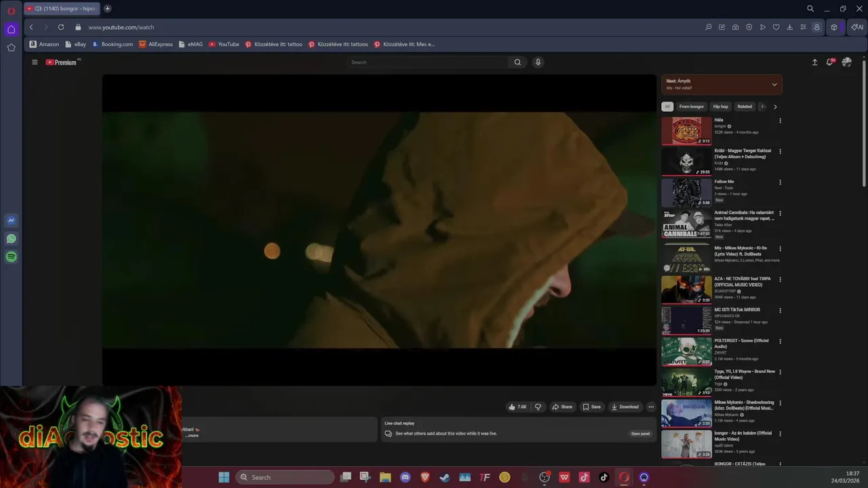Open Spotify in Opera sidebar
Viewport: 868px width, 488px height.
click(11, 257)
